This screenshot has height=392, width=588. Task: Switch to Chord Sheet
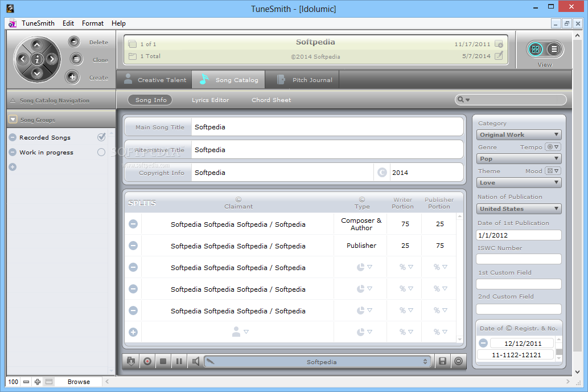[271, 100]
